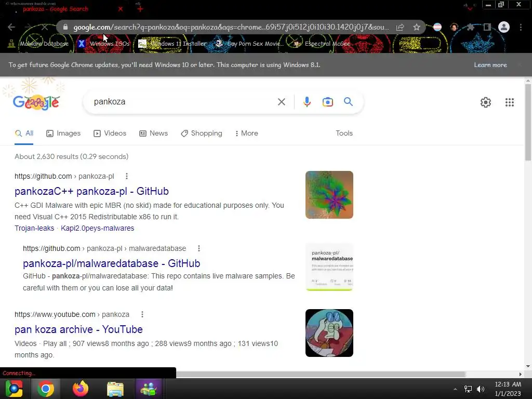Image resolution: width=532 pixels, height=399 pixels.
Task: Follow the Kapi2.0peys-malwares sublink
Action: click(97, 228)
